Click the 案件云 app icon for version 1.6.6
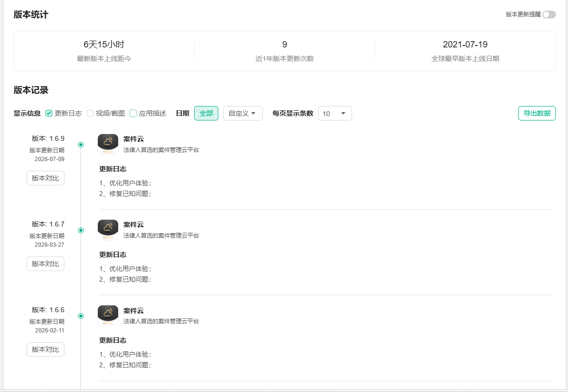Viewport: 568px width, 392px height. pos(108,316)
